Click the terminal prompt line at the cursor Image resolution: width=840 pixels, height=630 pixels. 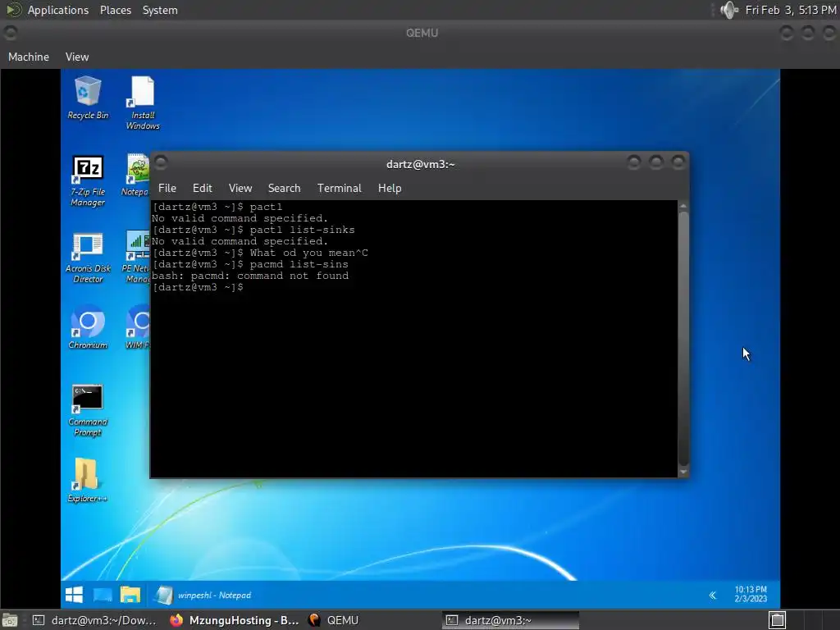click(198, 287)
